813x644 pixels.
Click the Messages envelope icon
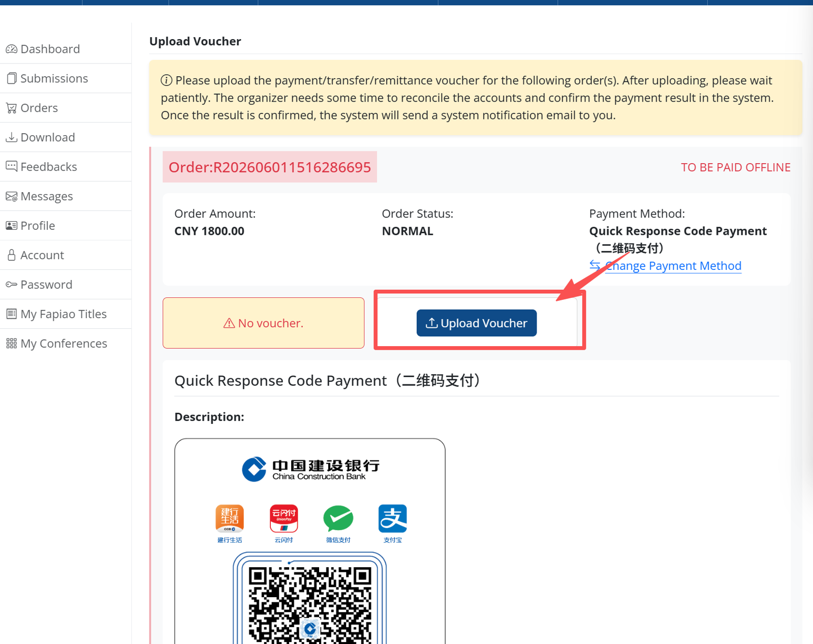11,196
